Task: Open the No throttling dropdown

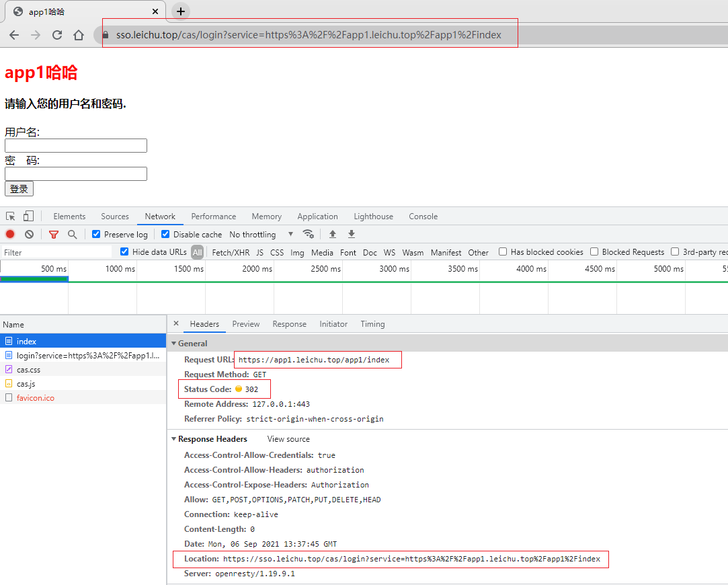Action: click(261, 235)
